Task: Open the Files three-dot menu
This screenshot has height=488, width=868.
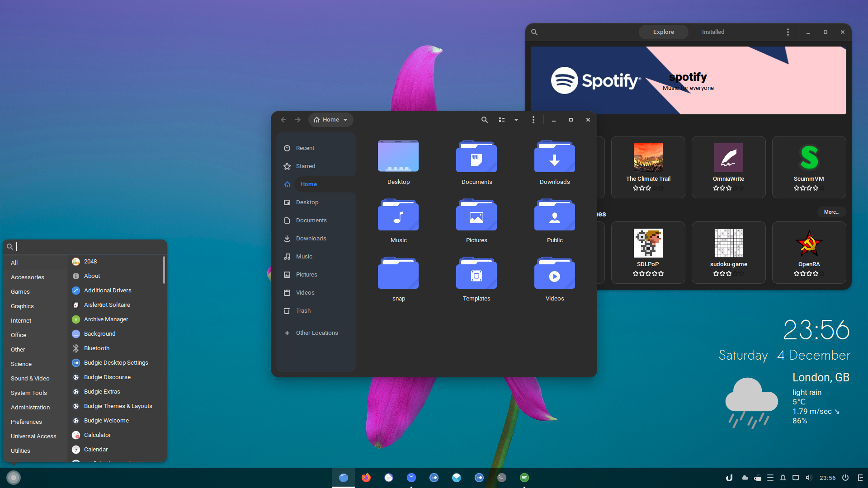Action: pos(533,120)
